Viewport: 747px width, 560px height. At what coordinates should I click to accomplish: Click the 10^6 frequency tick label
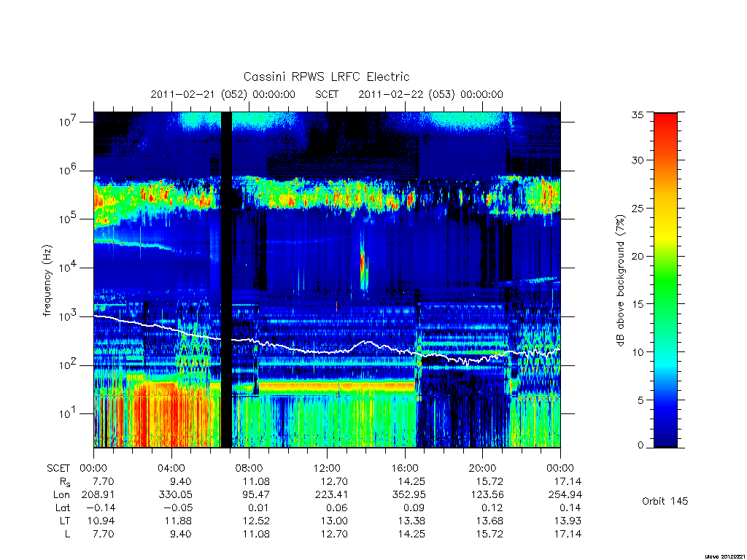point(69,170)
